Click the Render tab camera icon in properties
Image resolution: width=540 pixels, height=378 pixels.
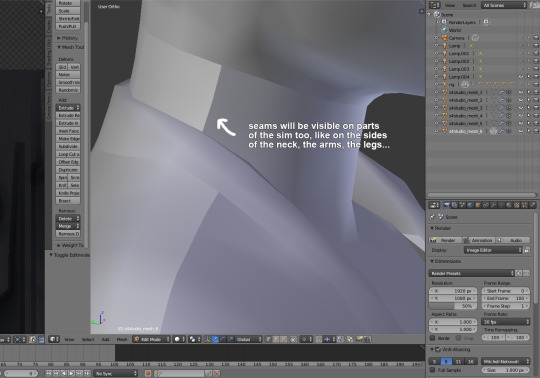click(x=447, y=205)
